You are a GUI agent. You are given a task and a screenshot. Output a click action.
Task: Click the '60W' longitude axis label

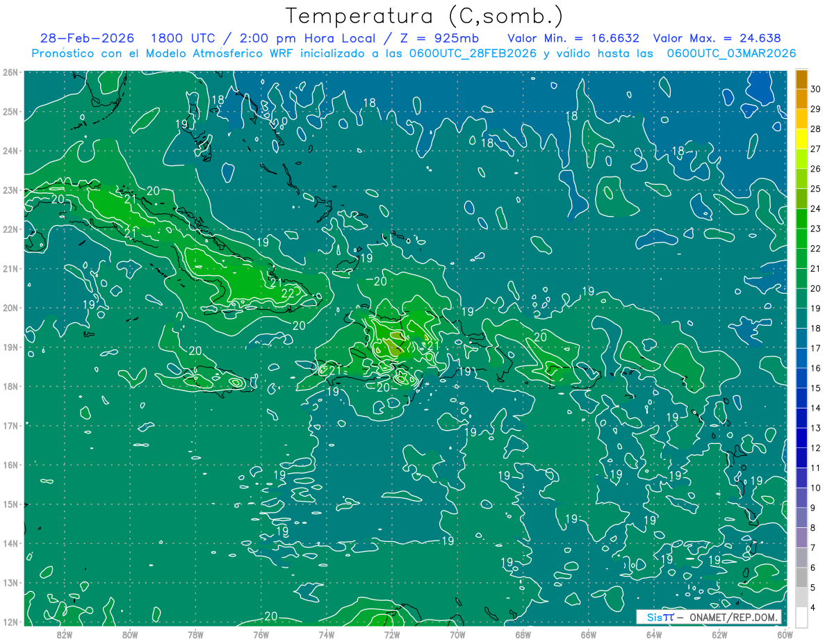coord(785,634)
